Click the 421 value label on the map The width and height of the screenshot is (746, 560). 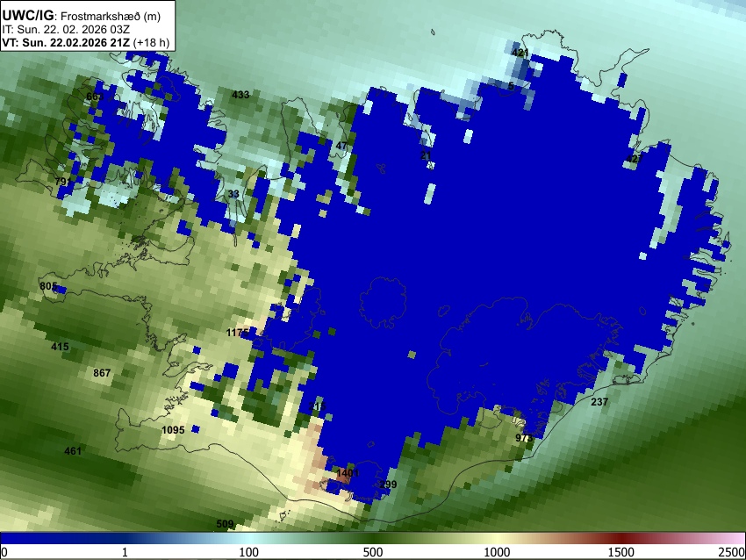[520, 53]
